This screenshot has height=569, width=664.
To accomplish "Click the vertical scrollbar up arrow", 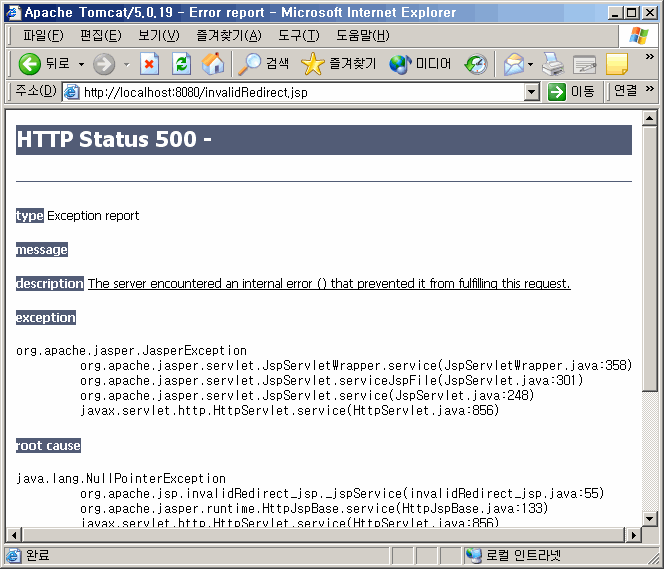I will point(649,118).
